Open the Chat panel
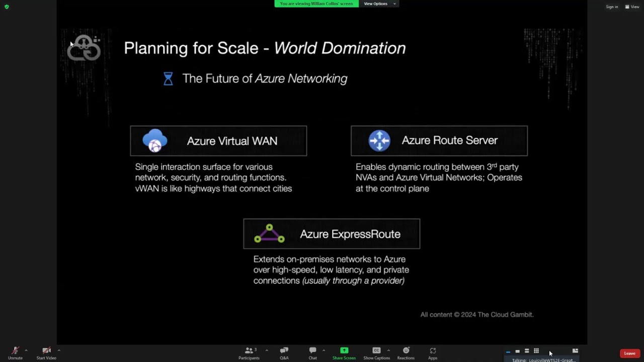 pyautogui.click(x=313, y=353)
